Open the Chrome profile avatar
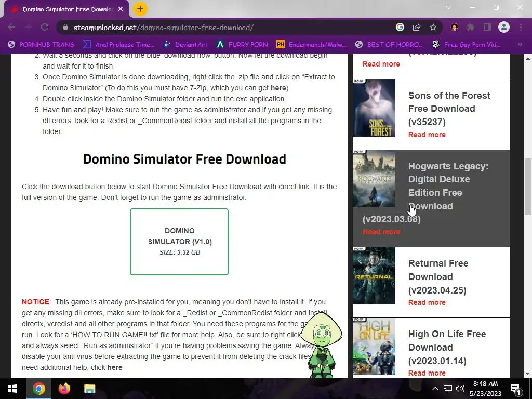This screenshot has width=532, height=399. 504,27
